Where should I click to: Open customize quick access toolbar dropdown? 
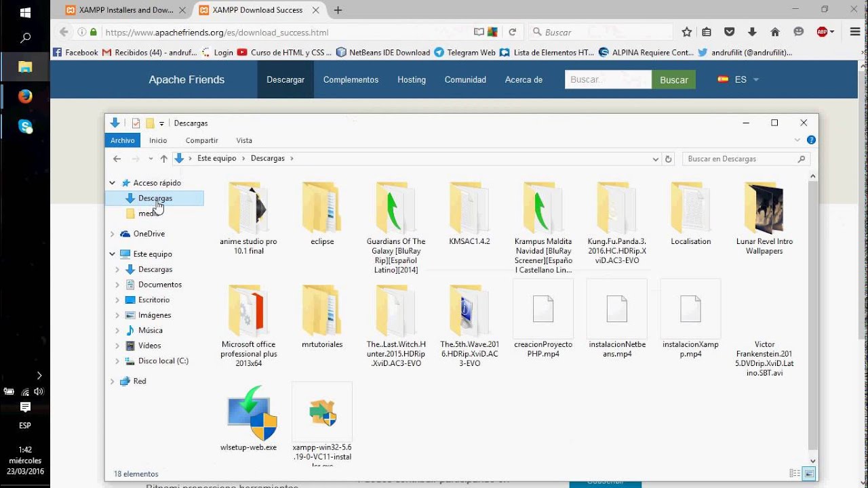pos(161,123)
